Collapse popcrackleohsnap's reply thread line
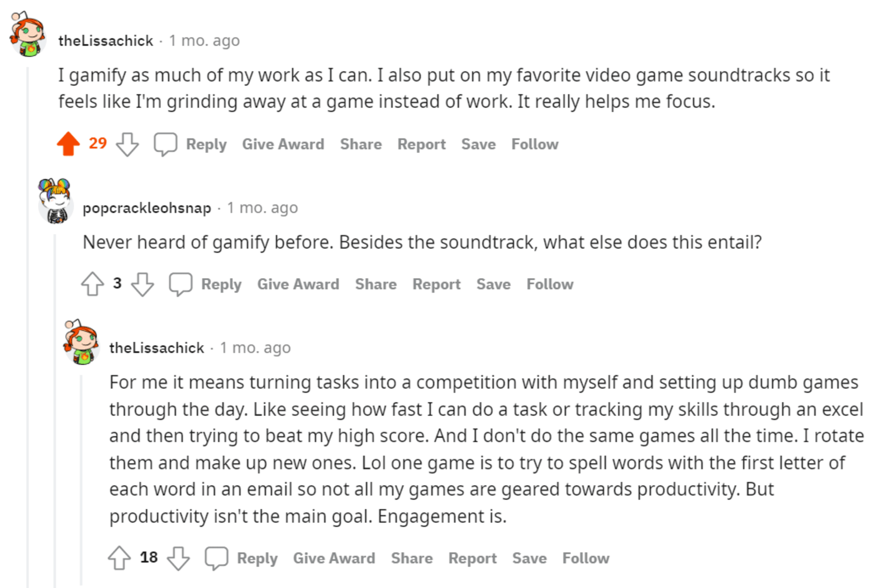Viewport: 880px width, 588px height. click(x=55, y=419)
